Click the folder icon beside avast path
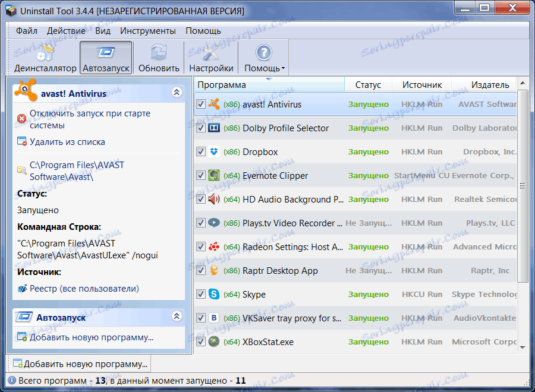This screenshot has width=535, height=392. 22,170
